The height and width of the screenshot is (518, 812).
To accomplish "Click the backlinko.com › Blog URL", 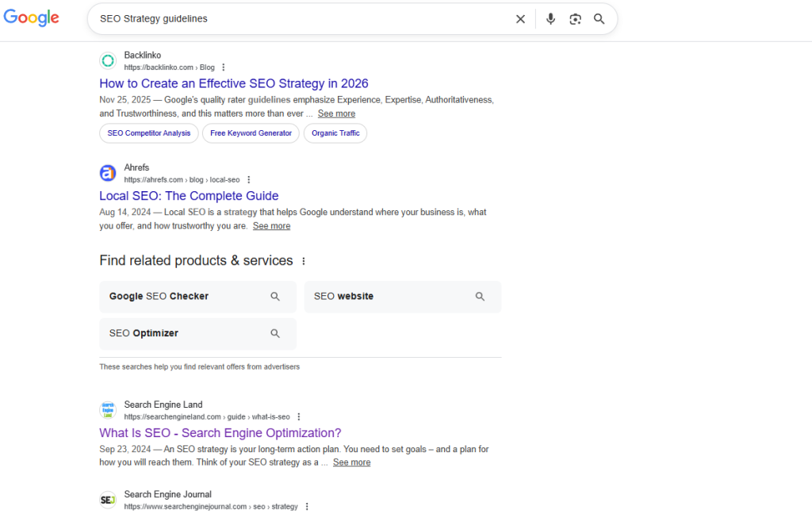I will tap(170, 67).
